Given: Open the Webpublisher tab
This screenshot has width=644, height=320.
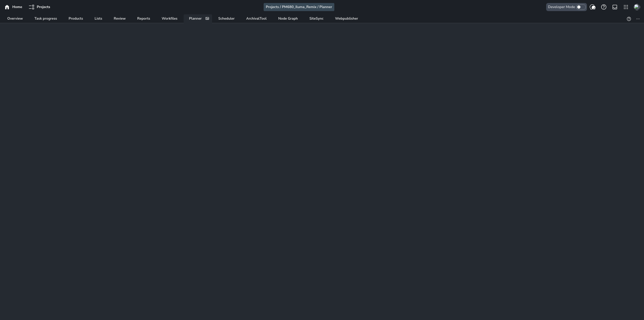Looking at the screenshot, I should pos(346,18).
